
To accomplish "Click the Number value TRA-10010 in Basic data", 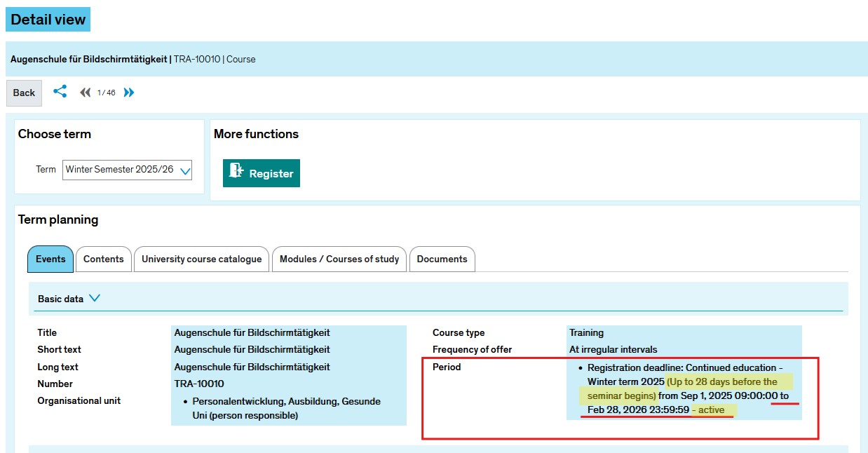I will pos(199,384).
